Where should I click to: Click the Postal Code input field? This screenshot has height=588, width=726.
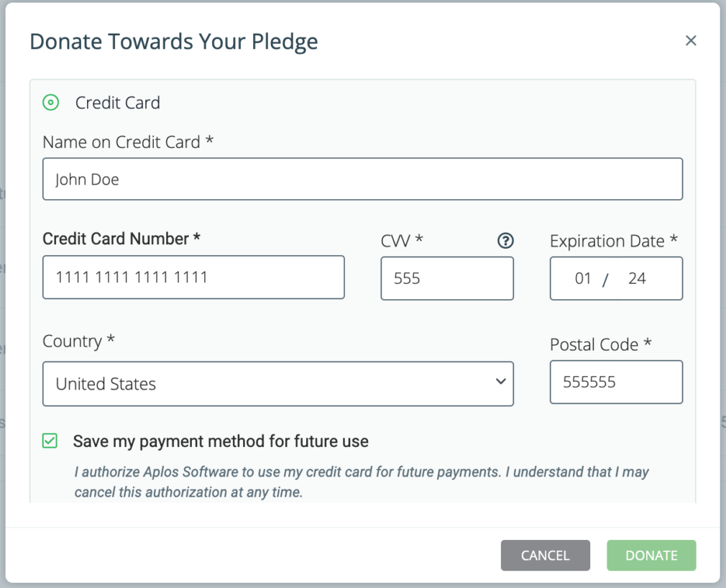[x=615, y=382]
